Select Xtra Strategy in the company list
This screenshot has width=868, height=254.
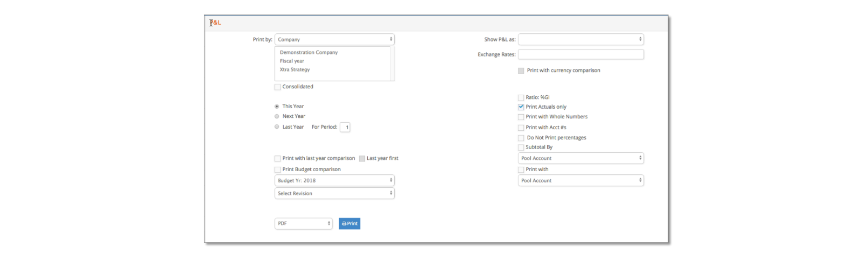(295, 70)
